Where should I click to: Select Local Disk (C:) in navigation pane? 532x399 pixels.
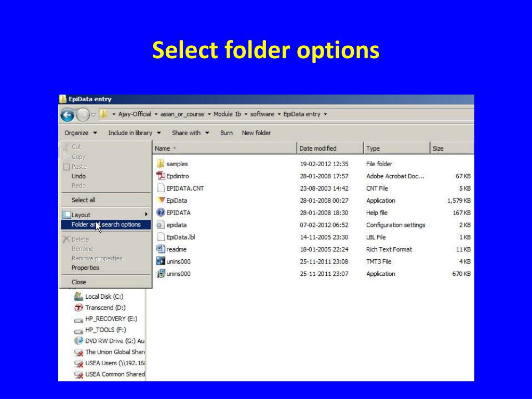click(x=104, y=297)
